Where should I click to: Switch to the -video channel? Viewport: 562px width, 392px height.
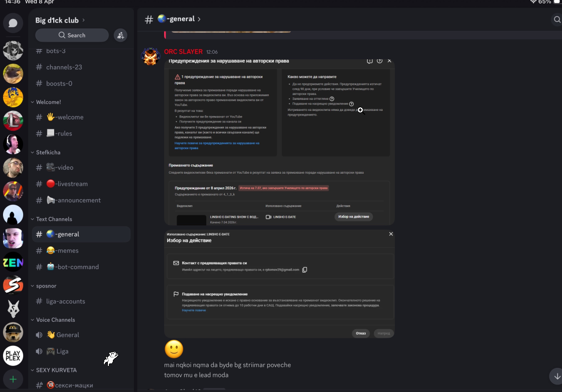click(81, 168)
